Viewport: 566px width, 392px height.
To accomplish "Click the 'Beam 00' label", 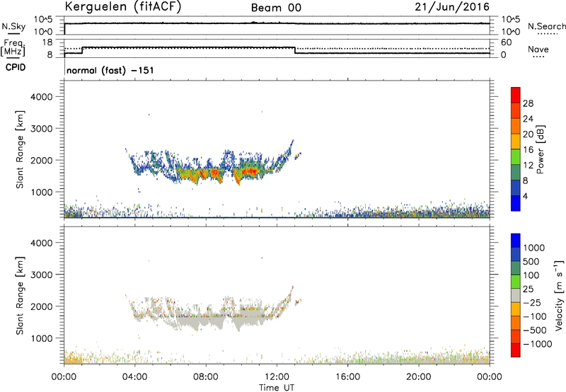I will click(276, 8).
